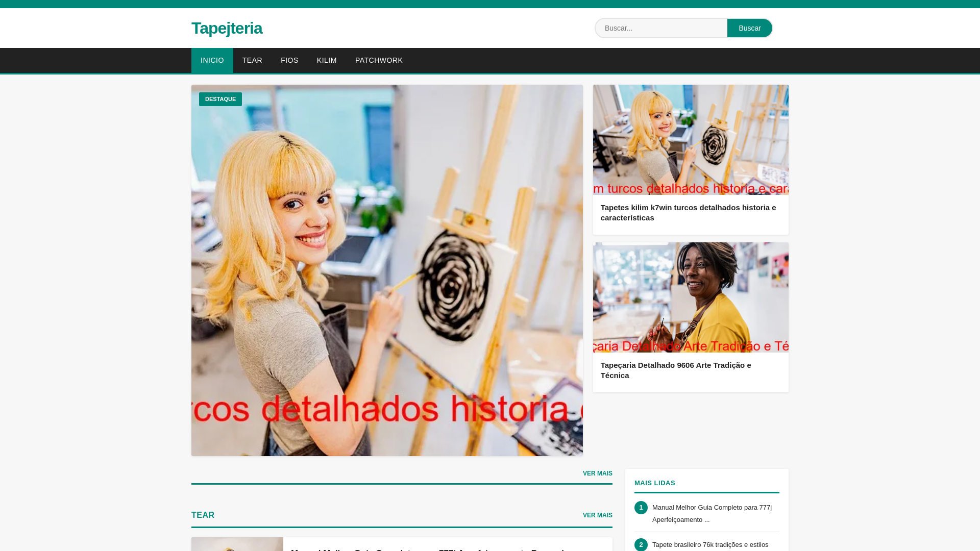Open the PATCHWORK menu item
980x551 pixels.
(379, 60)
